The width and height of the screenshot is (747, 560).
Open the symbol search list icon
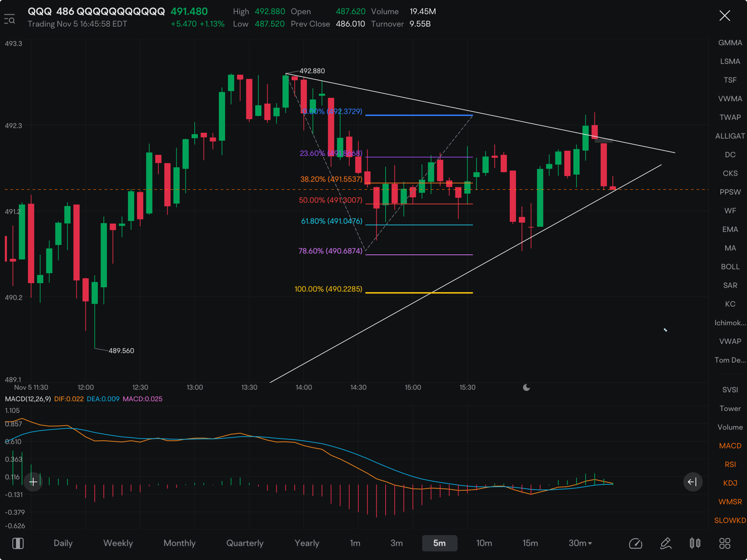click(10, 19)
